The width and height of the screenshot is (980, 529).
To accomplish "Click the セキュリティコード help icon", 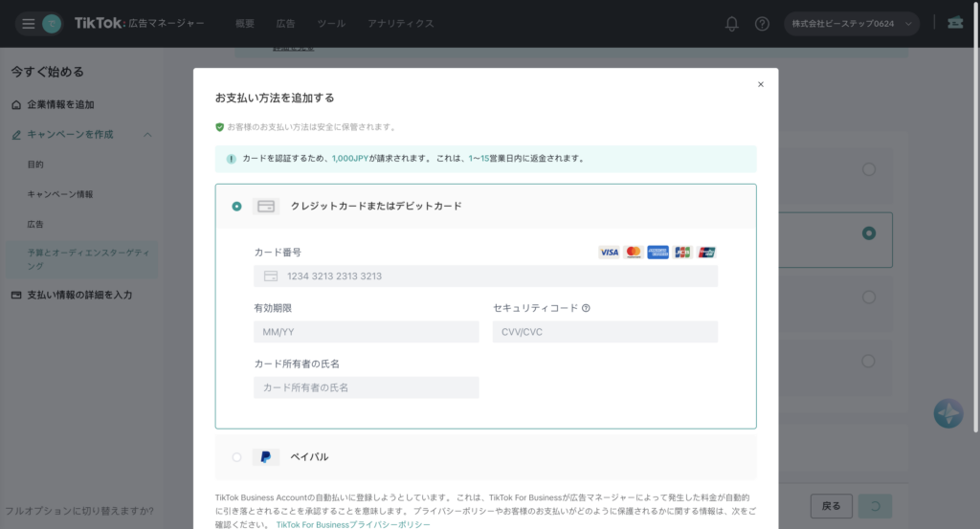I will click(586, 308).
